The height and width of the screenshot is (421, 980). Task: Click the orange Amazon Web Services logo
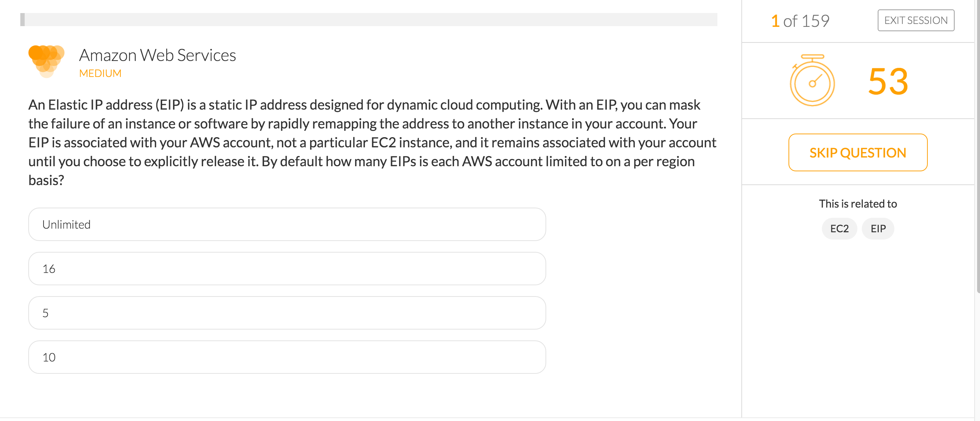coord(46,61)
